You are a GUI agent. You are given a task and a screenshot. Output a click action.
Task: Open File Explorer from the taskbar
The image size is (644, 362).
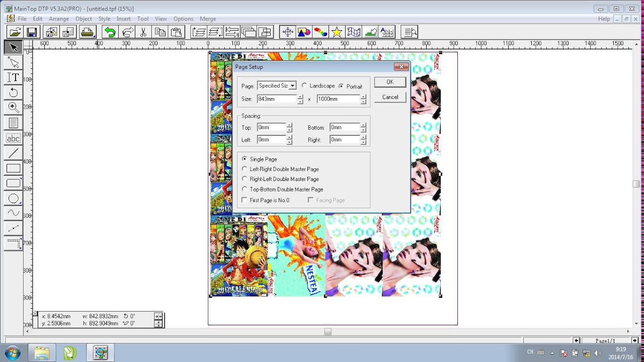[x=42, y=352]
